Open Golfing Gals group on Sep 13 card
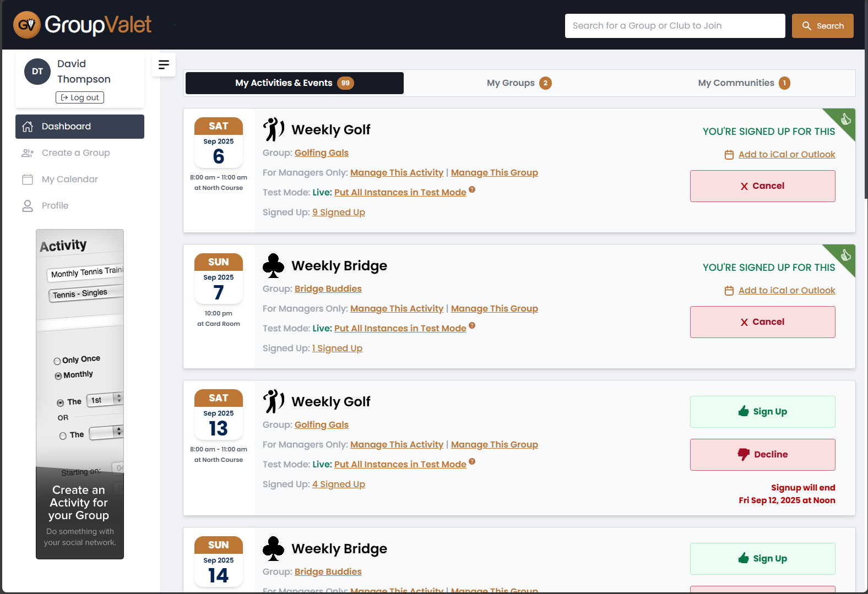The height and width of the screenshot is (594, 868). pyautogui.click(x=322, y=425)
